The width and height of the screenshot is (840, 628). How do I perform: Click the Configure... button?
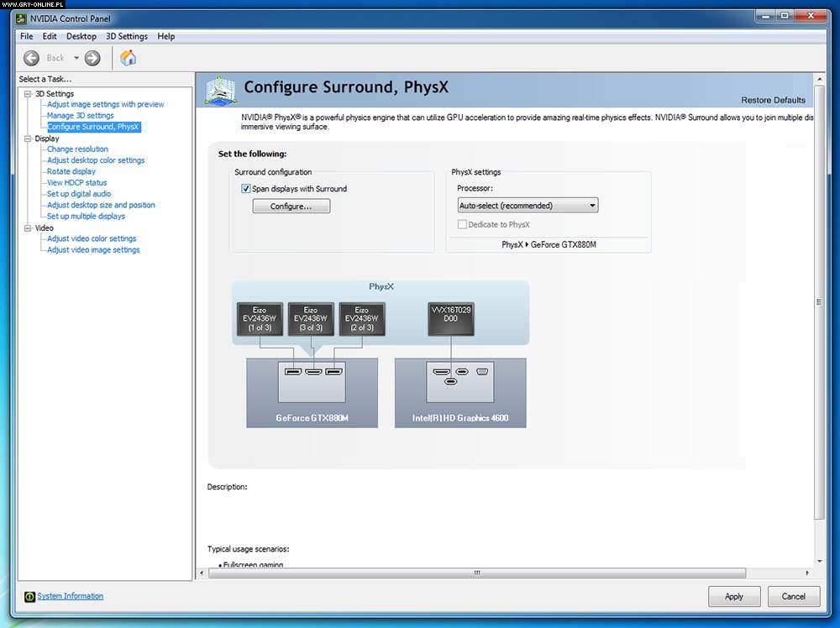pyautogui.click(x=291, y=206)
